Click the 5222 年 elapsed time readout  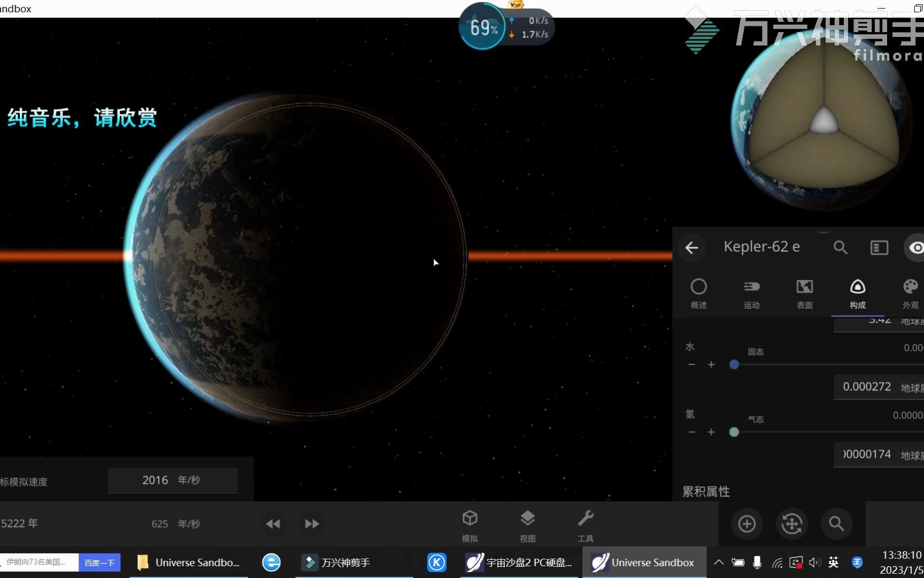point(19,523)
